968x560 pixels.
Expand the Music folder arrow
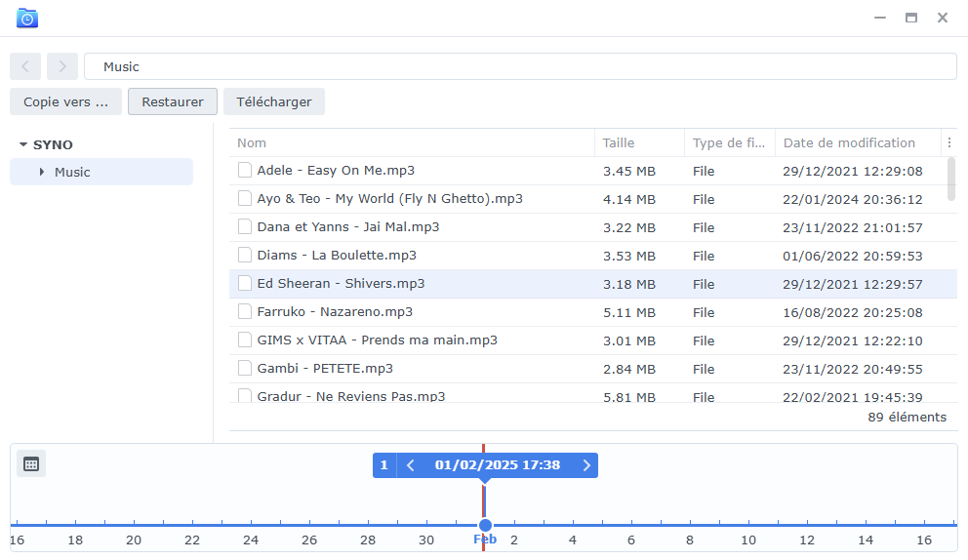click(41, 172)
